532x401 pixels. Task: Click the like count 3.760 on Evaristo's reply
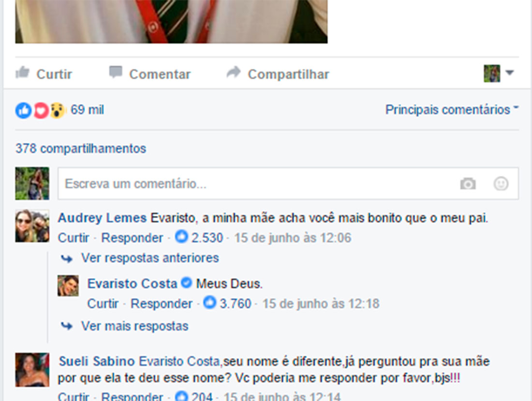[235, 304]
